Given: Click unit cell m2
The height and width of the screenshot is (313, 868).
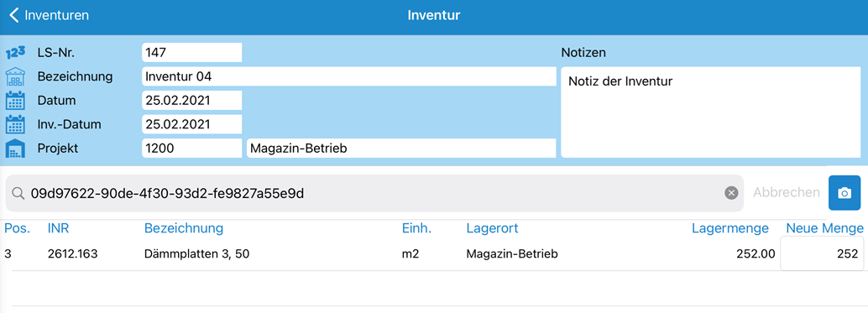Looking at the screenshot, I should (410, 253).
